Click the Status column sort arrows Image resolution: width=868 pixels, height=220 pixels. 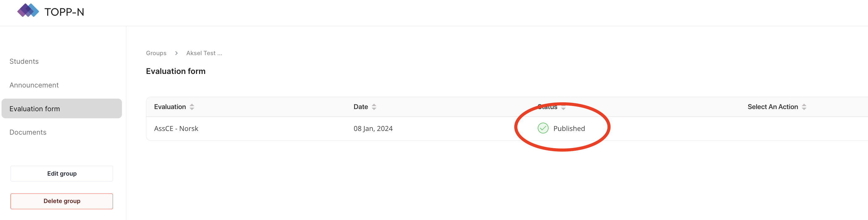[563, 107]
